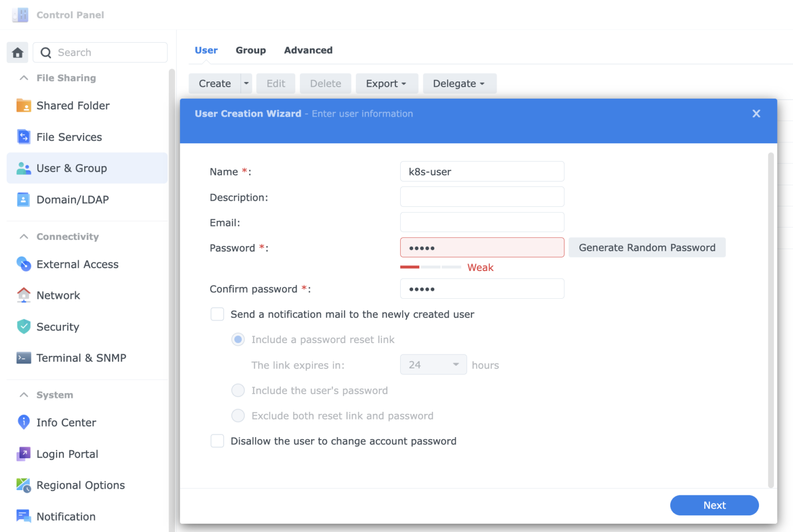Screen dimensions: 793x532
Task: Check Disallow the user to change account password
Action: pos(217,441)
